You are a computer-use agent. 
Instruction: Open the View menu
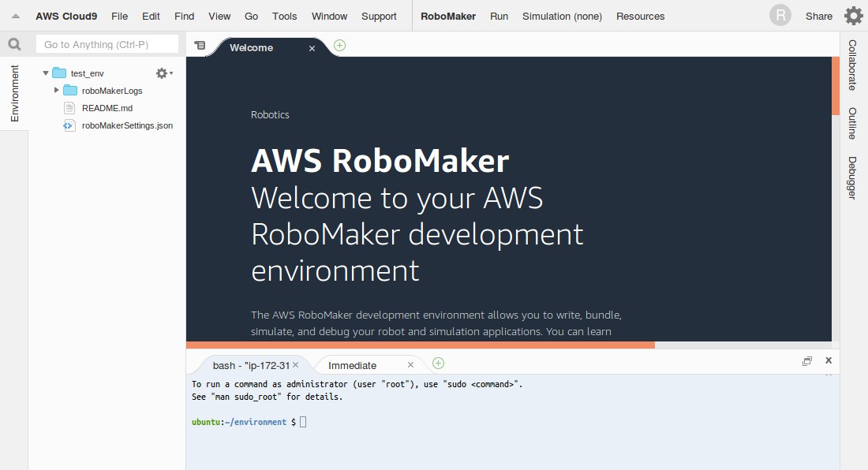[x=219, y=17]
